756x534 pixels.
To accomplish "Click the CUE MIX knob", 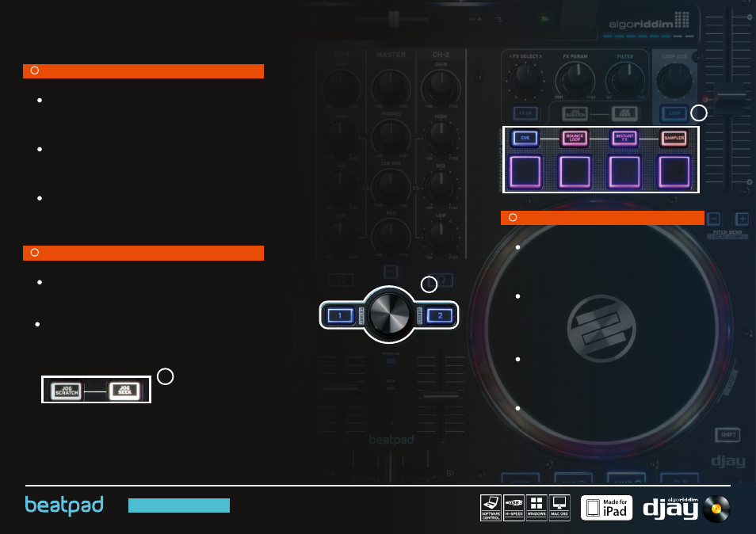I will [391, 187].
